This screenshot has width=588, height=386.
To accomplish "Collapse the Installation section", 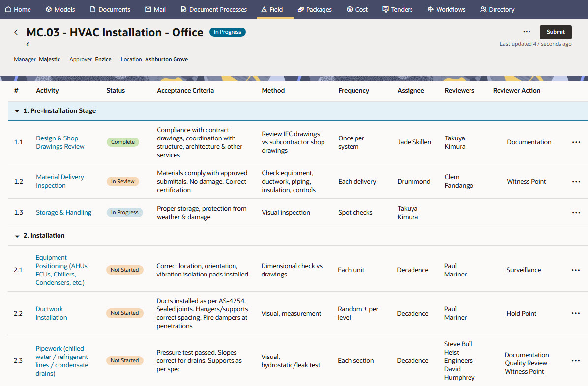I will (17, 236).
